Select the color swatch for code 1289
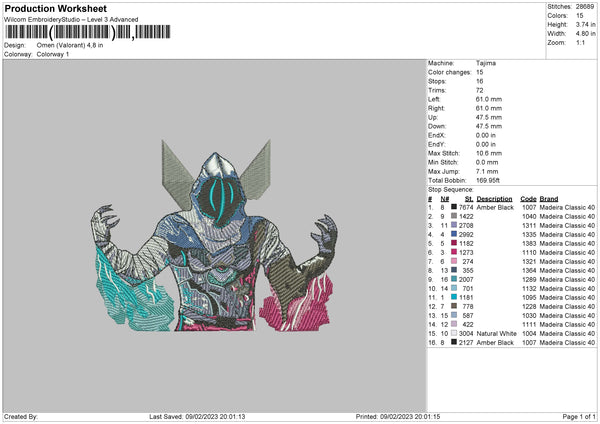 (x=456, y=279)
